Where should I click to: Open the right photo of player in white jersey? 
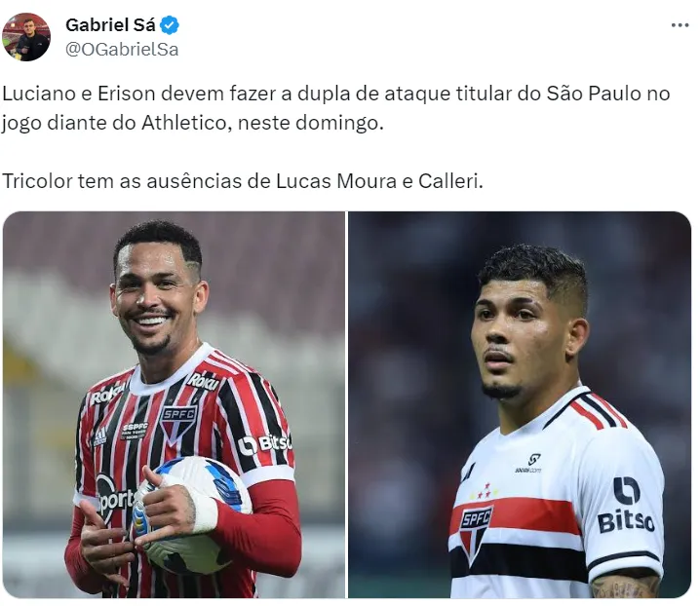[520, 404]
